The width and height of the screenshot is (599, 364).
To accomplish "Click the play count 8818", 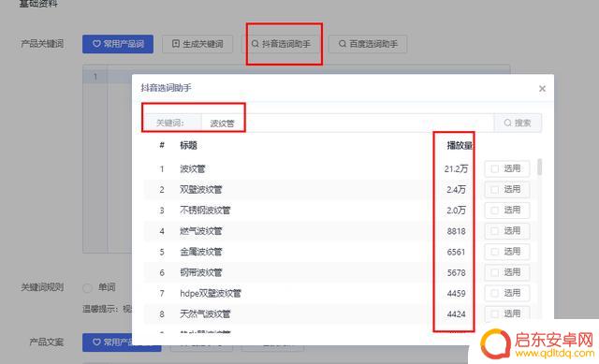I will pyautogui.click(x=456, y=231).
